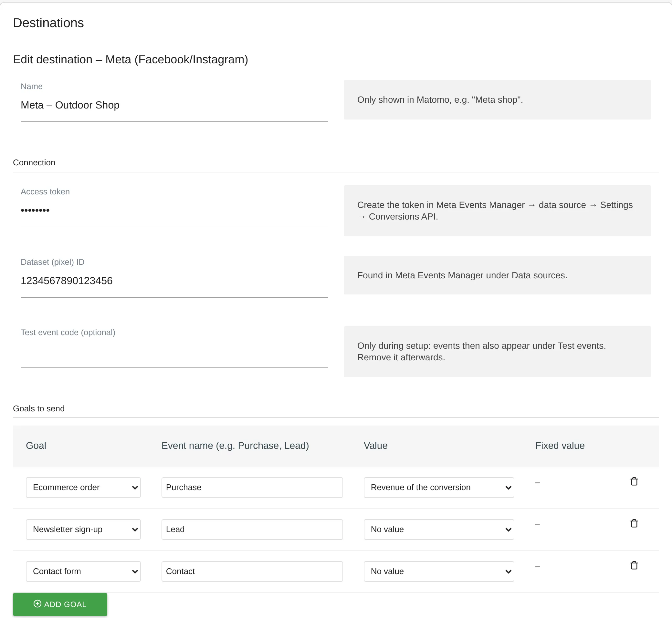This screenshot has height=618, width=672.
Task: Open the Newsletter sign-up goal dropdown
Action: pyautogui.click(x=83, y=529)
